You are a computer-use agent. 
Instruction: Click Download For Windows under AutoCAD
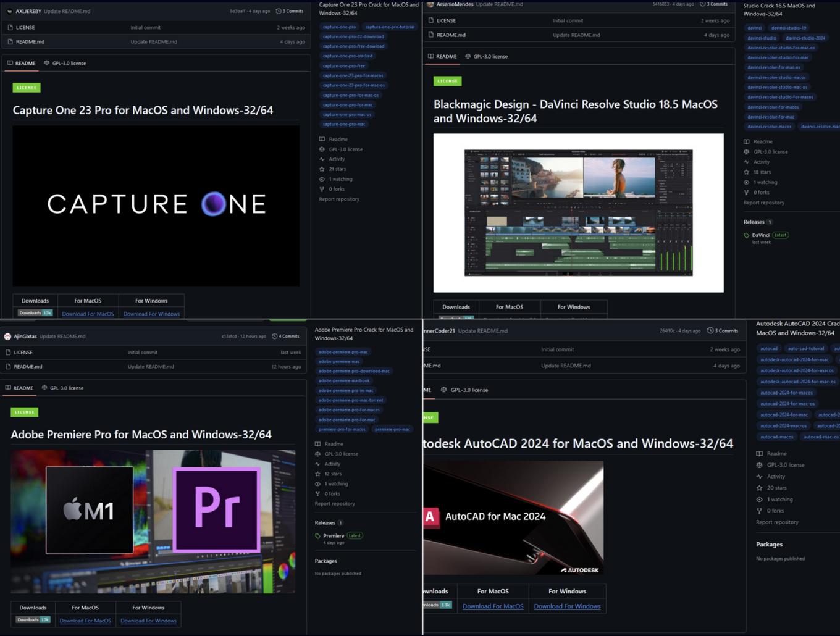pyautogui.click(x=567, y=606)
